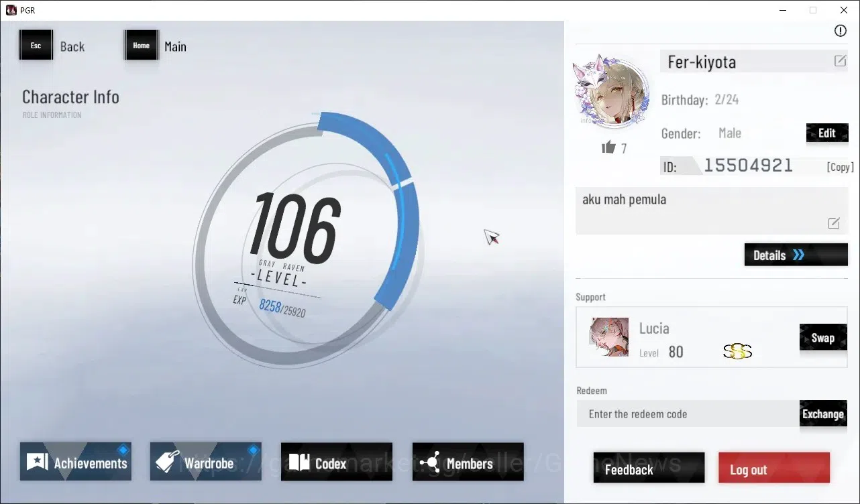860x504 pixels.
Task: Minimize the PGR window
Action: pyautogui.click(x=782, y=10)
